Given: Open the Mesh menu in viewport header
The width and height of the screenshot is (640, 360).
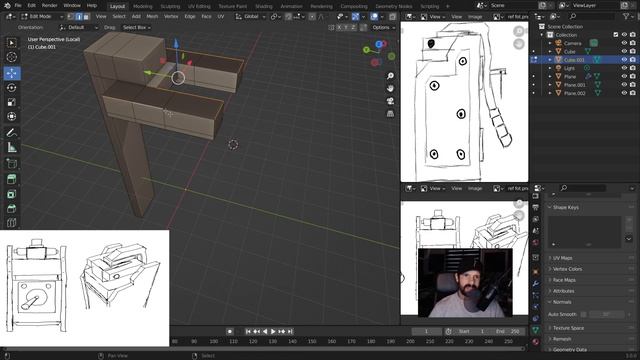Looking at the screenshot, I should (x=152, y=17).
